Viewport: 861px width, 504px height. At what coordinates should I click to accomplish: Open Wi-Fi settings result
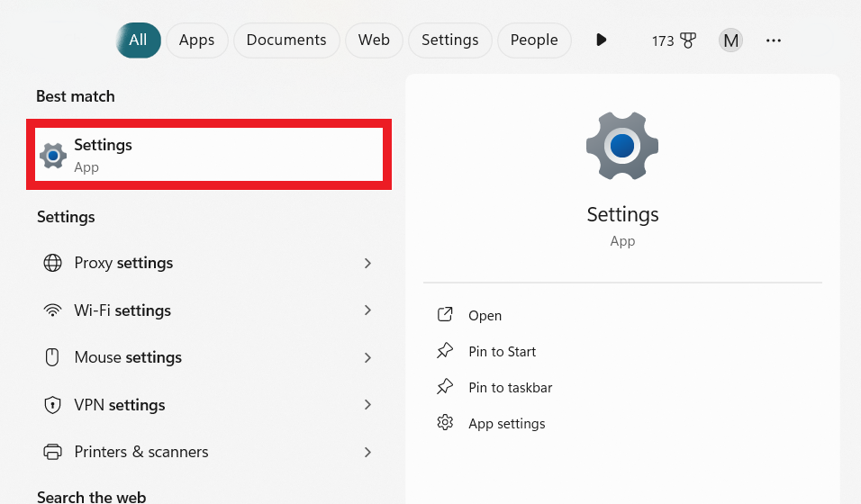209,310
